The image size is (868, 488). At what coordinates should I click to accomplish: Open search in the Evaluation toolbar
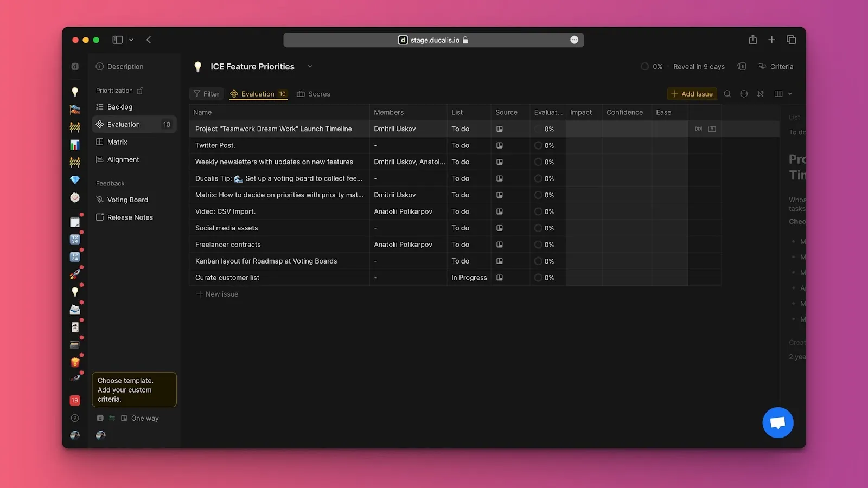[727, 94]
